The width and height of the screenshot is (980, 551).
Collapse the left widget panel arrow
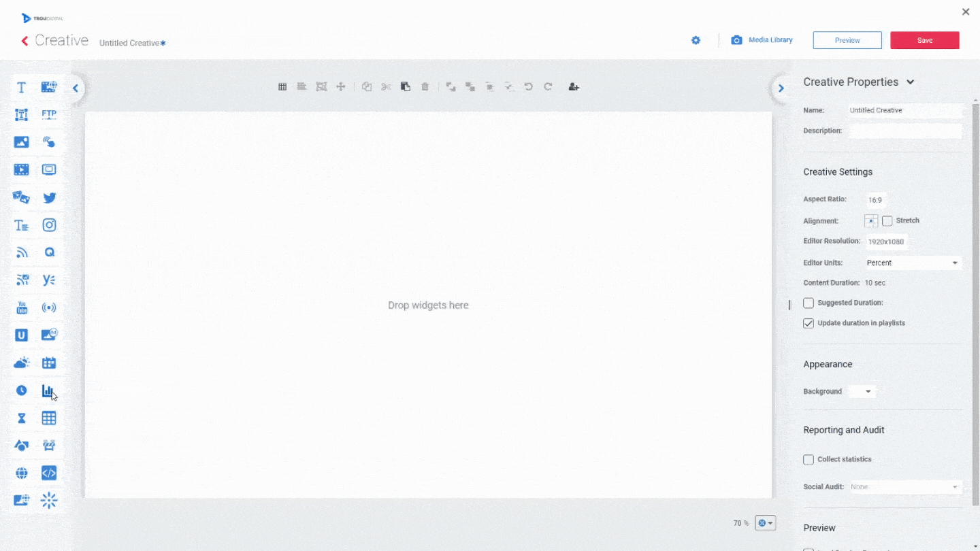tap(76, 88)
